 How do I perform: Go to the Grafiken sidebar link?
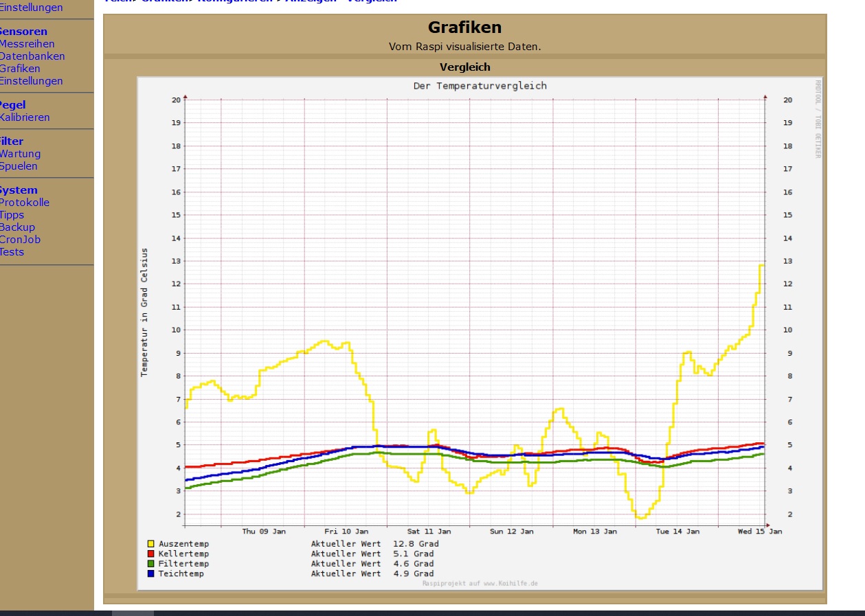click(x=20, y=69)
